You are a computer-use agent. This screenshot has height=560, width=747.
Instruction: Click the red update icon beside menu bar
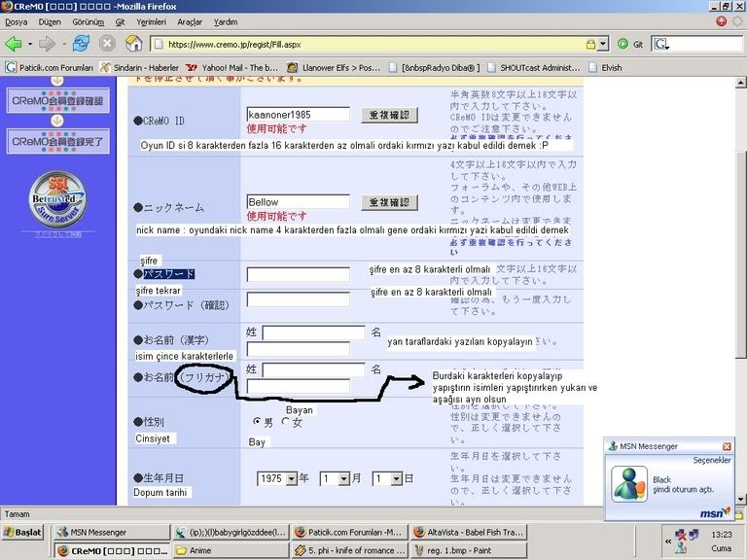tap(722, 21)
